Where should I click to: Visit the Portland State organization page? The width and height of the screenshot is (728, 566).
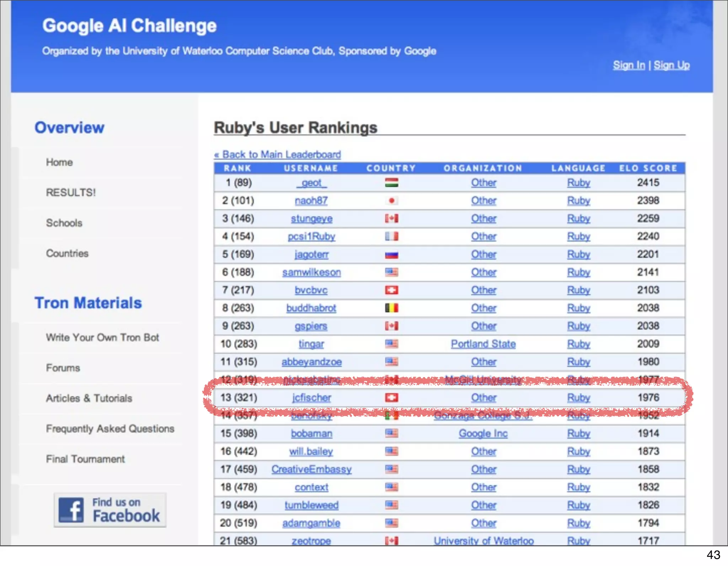tap(483, 344)
